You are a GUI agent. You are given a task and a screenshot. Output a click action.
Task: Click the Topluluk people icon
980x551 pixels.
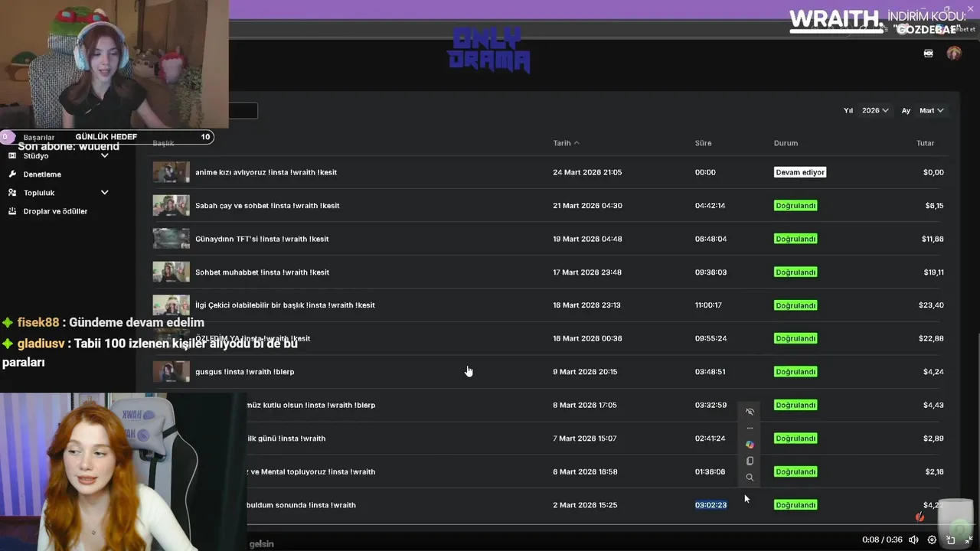pyautogui.click(x=12, y=192)
